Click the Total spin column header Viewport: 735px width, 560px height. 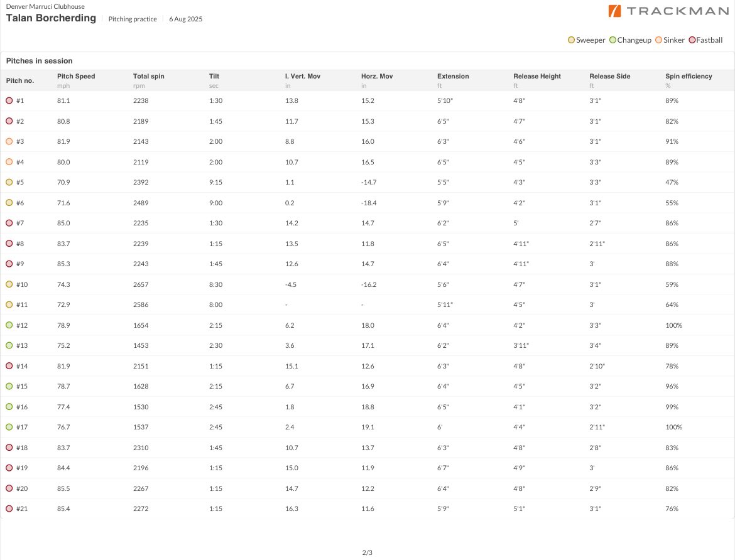pyautogui.click(x=149, y=76)
